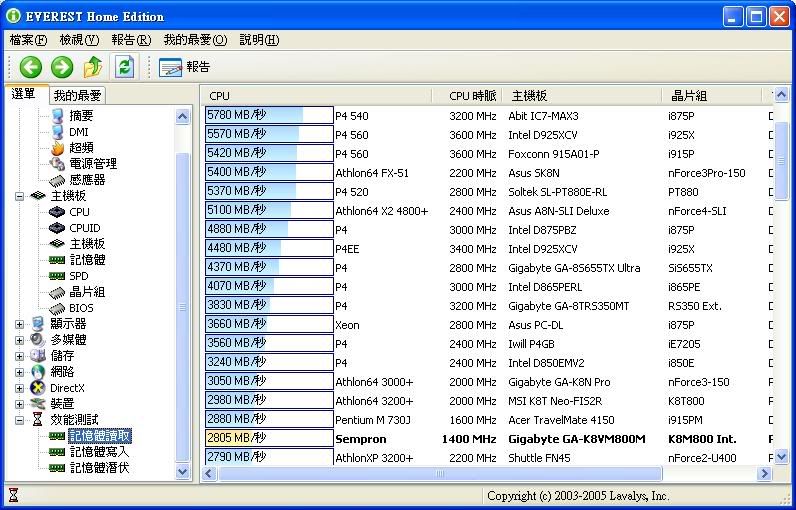This screenshot has height=510, width=796.
Task: Open the 晶片組 chipset icon
Action: point(57,292)
